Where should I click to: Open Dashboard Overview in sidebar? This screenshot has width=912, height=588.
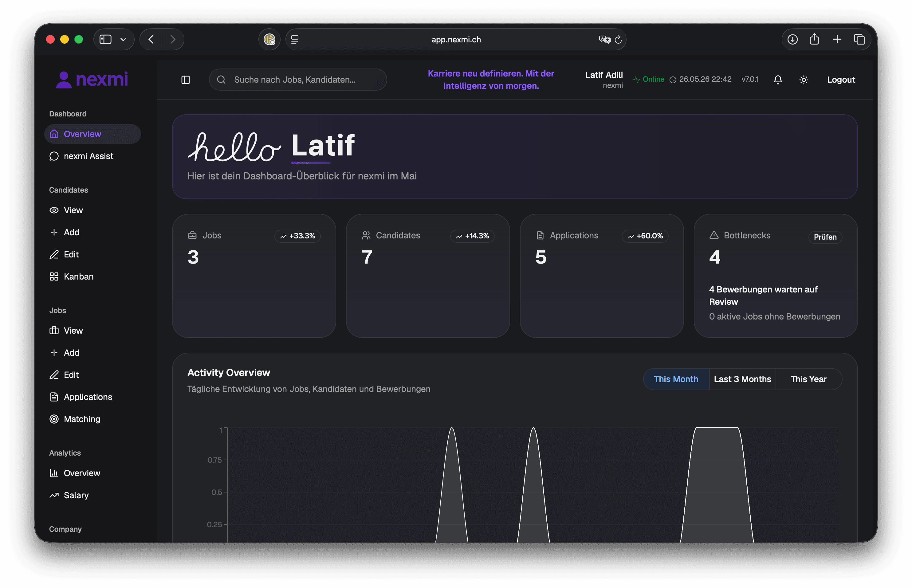[92, 134]
